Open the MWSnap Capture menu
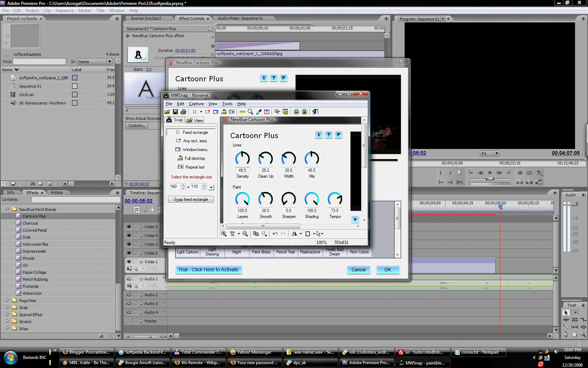Image resolution: width=588 pixels, height=368 pixels. point(196,104)
